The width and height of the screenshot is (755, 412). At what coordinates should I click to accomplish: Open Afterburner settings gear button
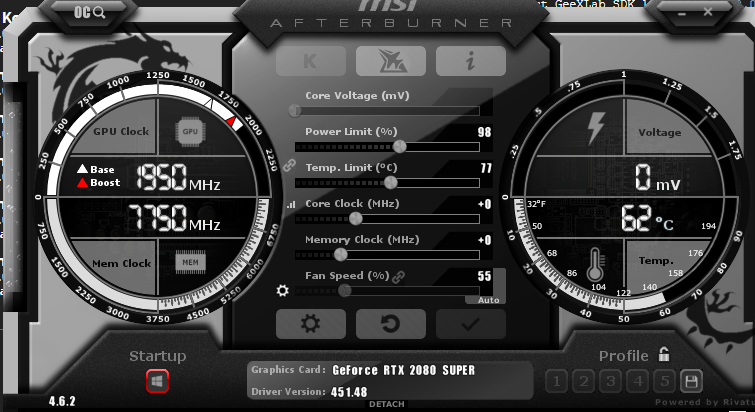coord(311,324)
